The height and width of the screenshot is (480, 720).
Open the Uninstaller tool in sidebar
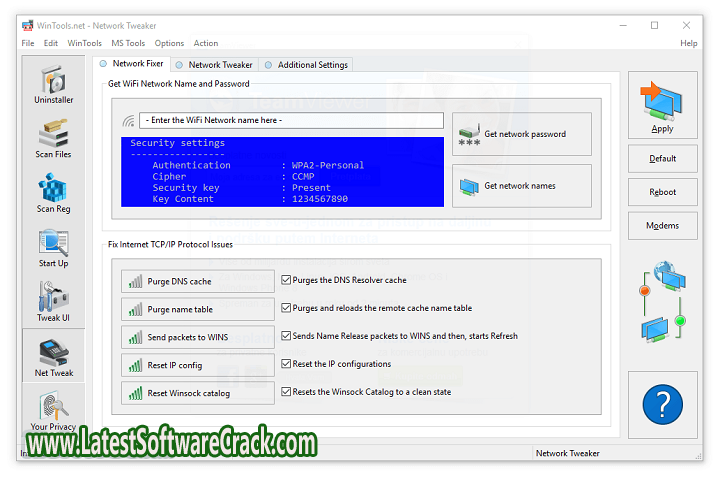(53, 85)
